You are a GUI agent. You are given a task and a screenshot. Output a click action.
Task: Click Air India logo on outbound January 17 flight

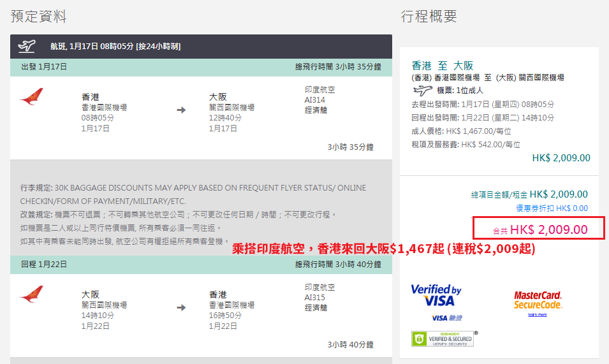(x=31, y=97)
